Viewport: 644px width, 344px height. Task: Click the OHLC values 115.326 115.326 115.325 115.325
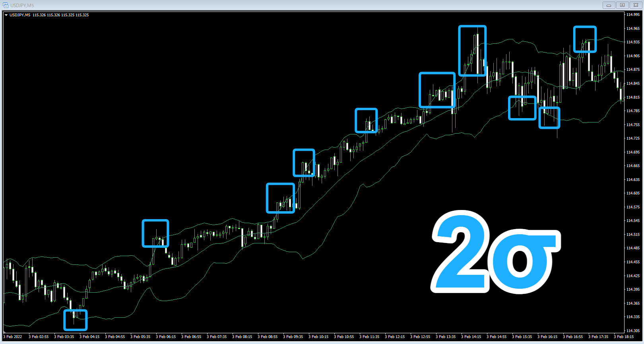(x=61, y=15)
